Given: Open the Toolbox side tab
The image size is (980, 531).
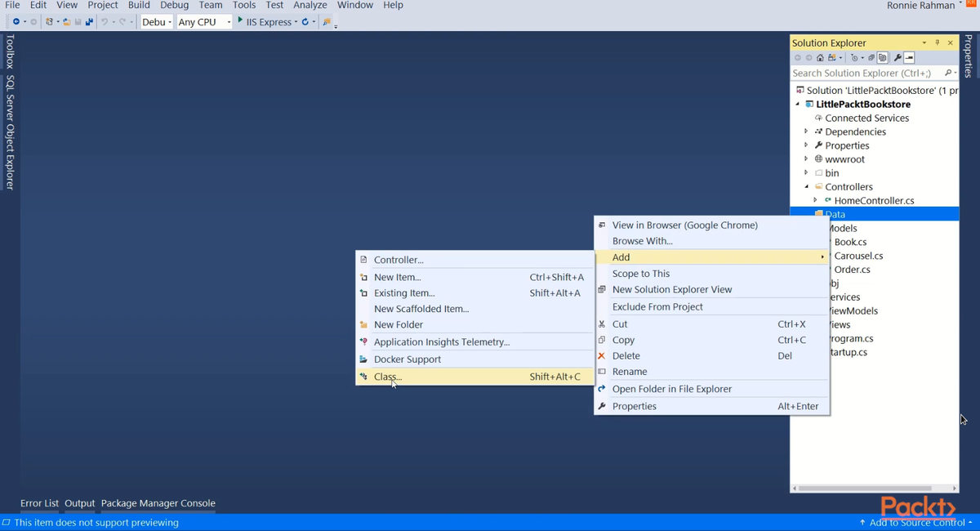Looking at the screenshot, I should [10, 51].
